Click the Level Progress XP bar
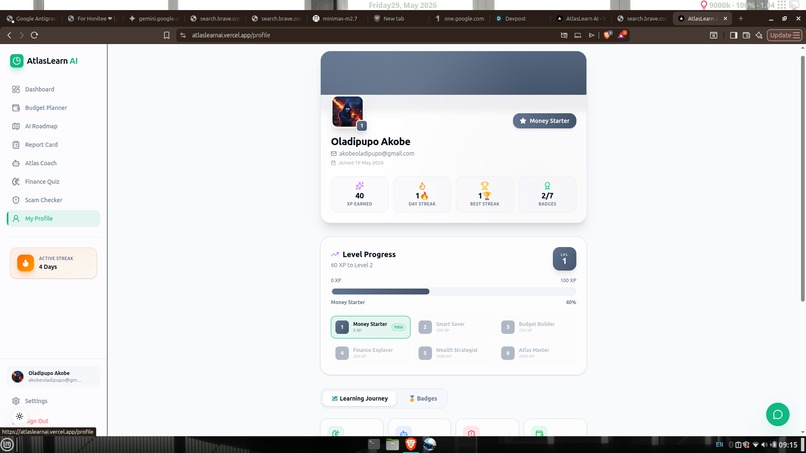The width and height of the screenshot is (806, 453). coord(453,292)
